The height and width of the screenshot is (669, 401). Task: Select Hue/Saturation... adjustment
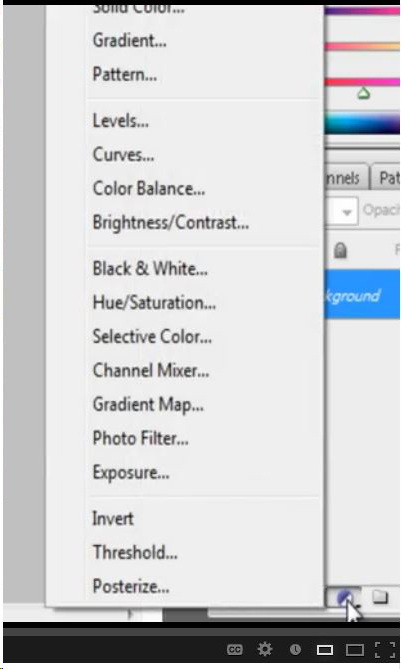tap(154, 303)
